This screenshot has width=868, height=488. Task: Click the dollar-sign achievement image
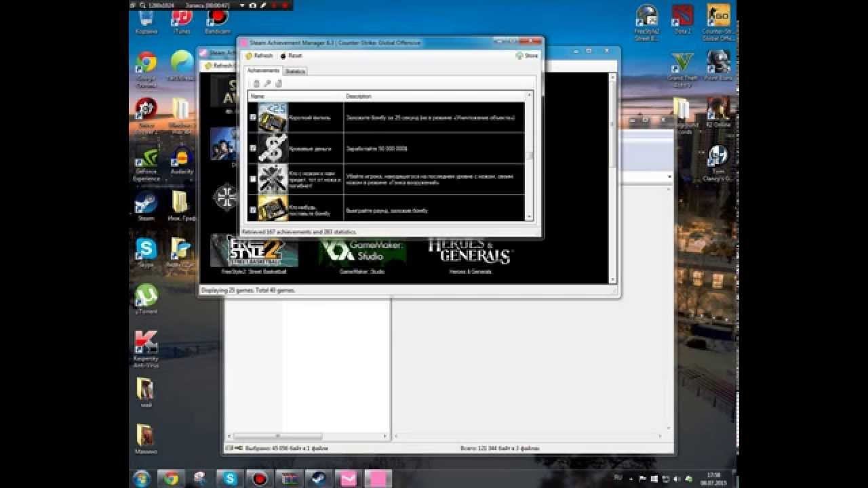click(x=273, y=148)
